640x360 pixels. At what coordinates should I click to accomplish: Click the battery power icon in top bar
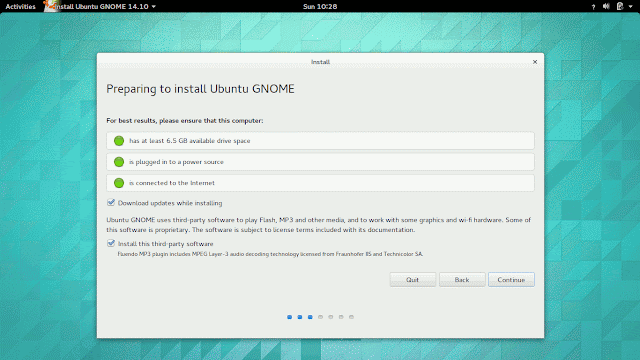[620, 6]
